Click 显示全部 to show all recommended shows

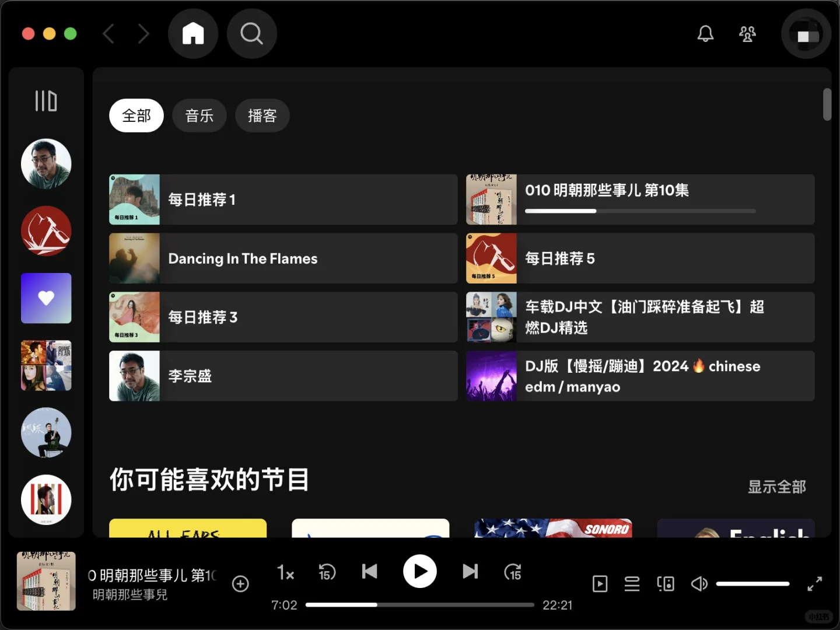click(776, 487)
